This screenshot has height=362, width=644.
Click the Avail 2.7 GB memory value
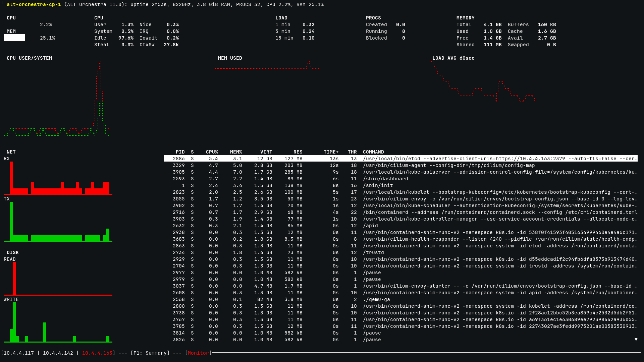[x=547, y=38]
